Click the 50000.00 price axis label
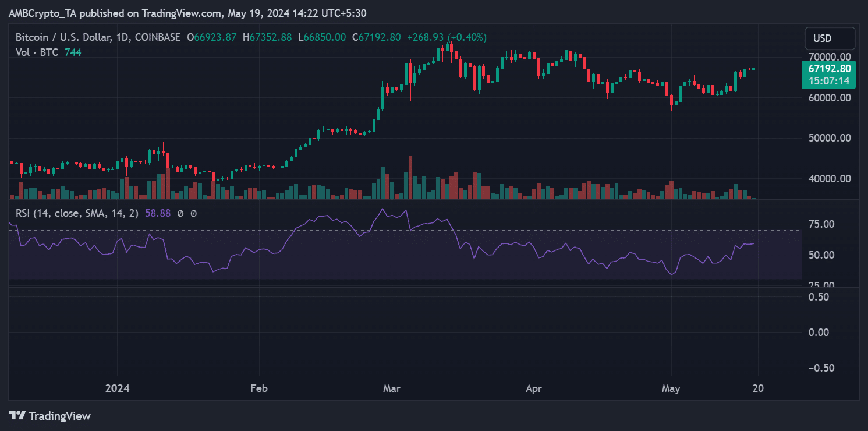The image size is (868, 431). click(x=828, y=138)
